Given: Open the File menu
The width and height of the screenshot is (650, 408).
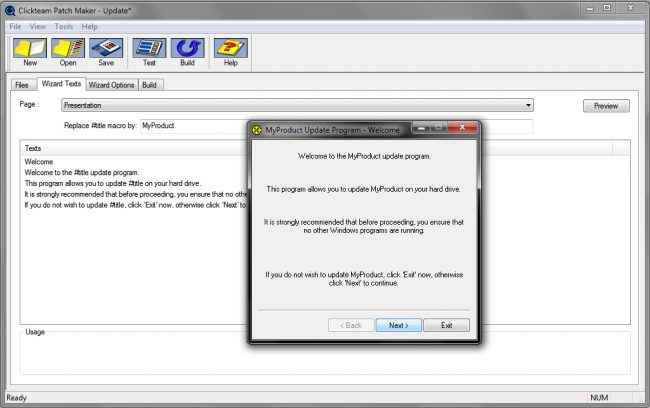Looking at the screenshot, I should [16, 26].
